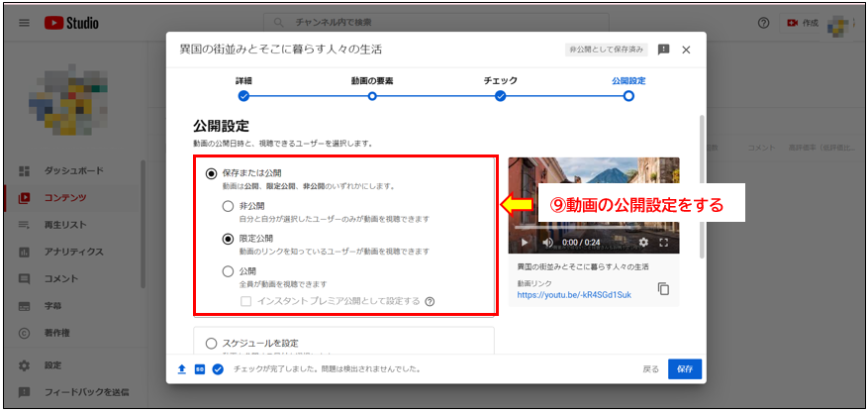Enter fullscreen in the video preview
The width and height of the screenshot is (868, 412).
coord(664,243)
